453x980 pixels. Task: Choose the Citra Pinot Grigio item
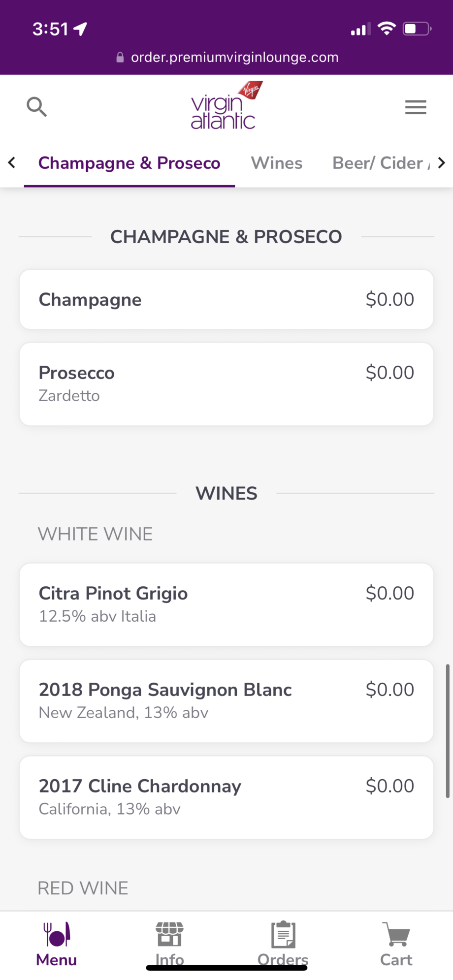pyautogui.click(x=226, y=604)
